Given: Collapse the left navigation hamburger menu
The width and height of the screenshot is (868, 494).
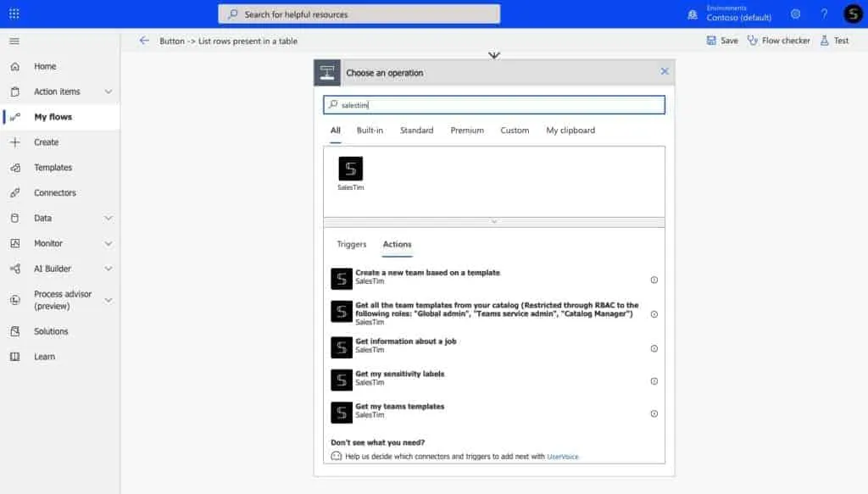Looking at the screenshot, I should (14, 41).
